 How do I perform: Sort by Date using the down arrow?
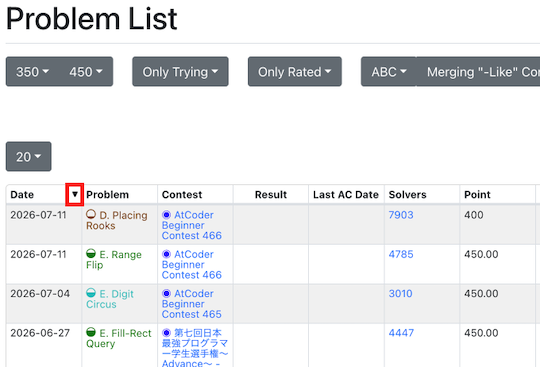pos(75,195)
